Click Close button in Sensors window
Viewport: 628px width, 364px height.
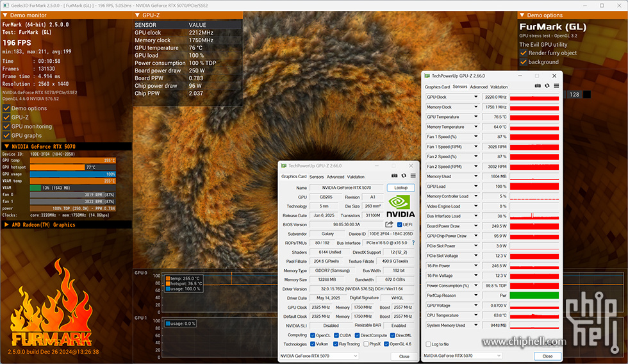[547, 356]
